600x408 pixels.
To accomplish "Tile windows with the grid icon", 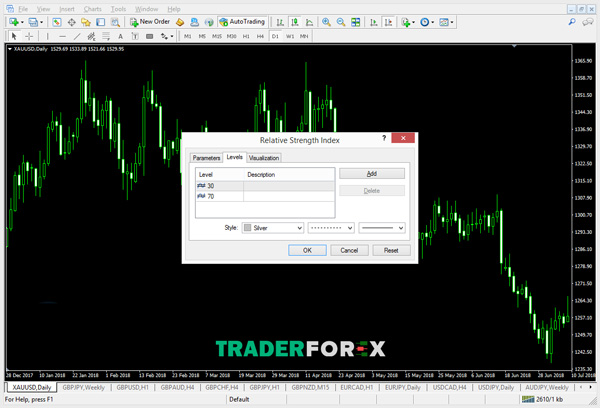I will pyautogui.click(x=355, y=22).
